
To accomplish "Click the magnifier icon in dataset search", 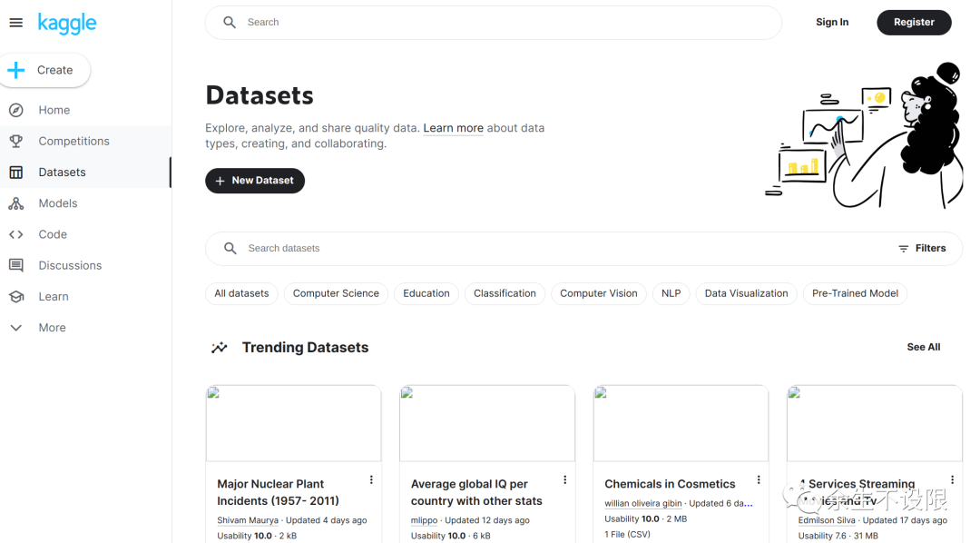I will (x=230, y=249).
